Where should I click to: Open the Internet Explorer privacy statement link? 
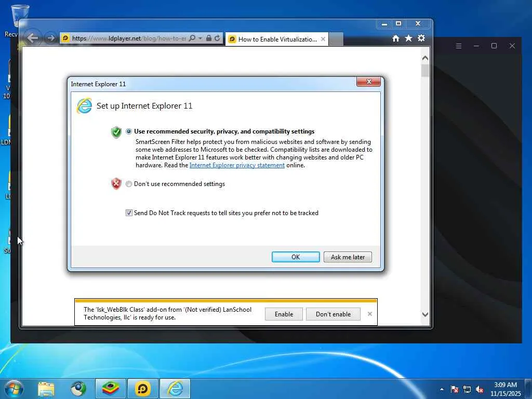(237, 165)
